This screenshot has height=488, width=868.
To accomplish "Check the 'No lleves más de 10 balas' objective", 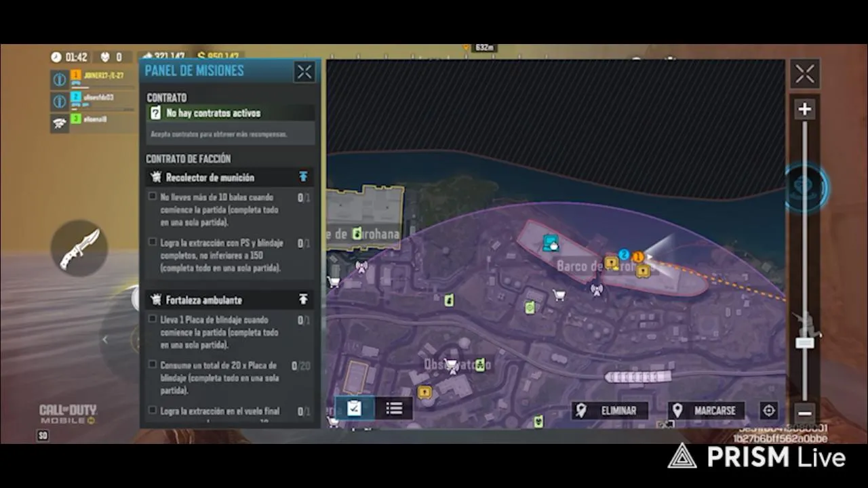I will point(153,197).
